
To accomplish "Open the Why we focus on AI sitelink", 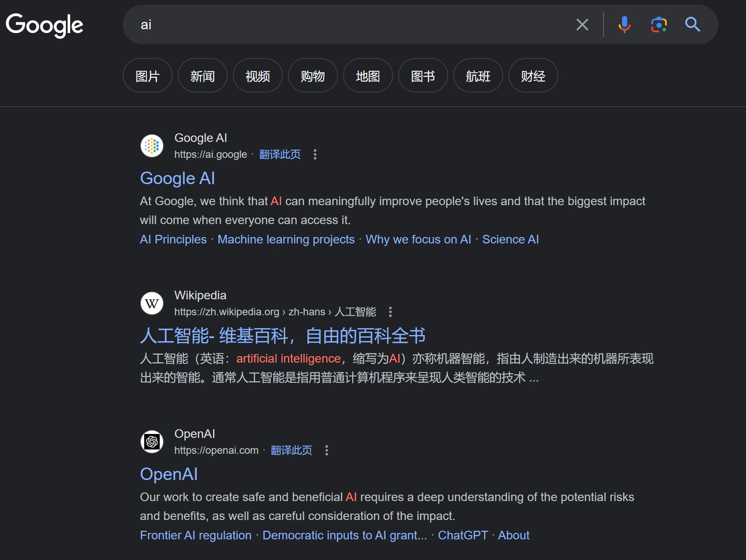I will click(418, 239).
